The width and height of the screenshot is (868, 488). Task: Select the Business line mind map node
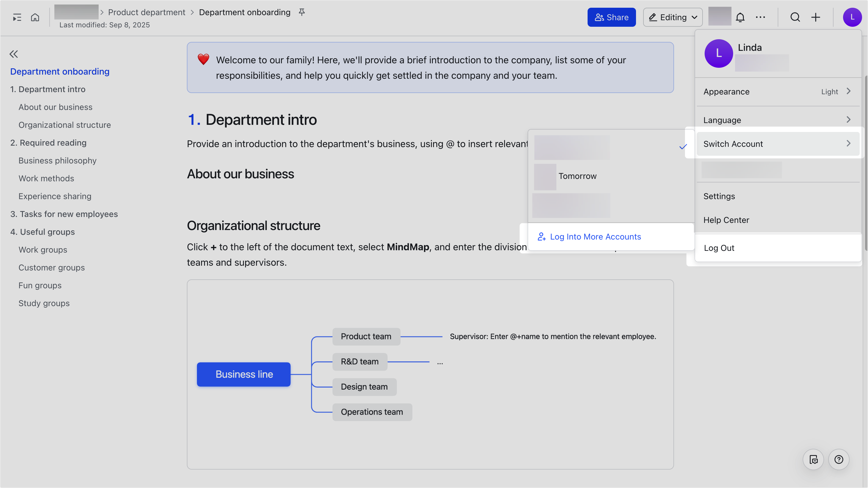pos(244,374)
